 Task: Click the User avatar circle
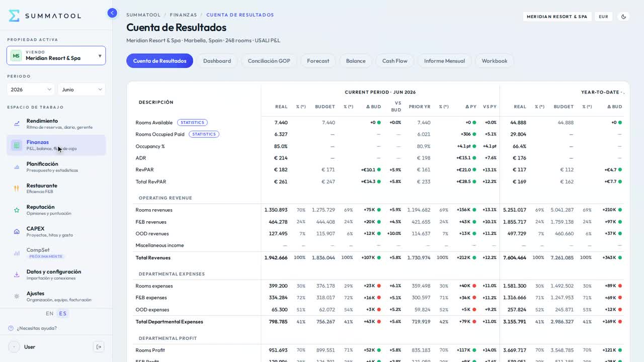(14, 347)
